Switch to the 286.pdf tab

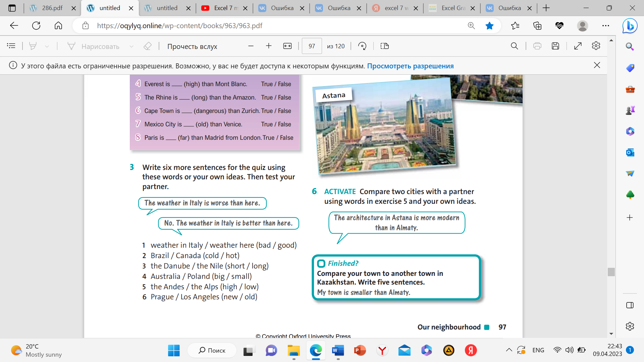point(52,8)
